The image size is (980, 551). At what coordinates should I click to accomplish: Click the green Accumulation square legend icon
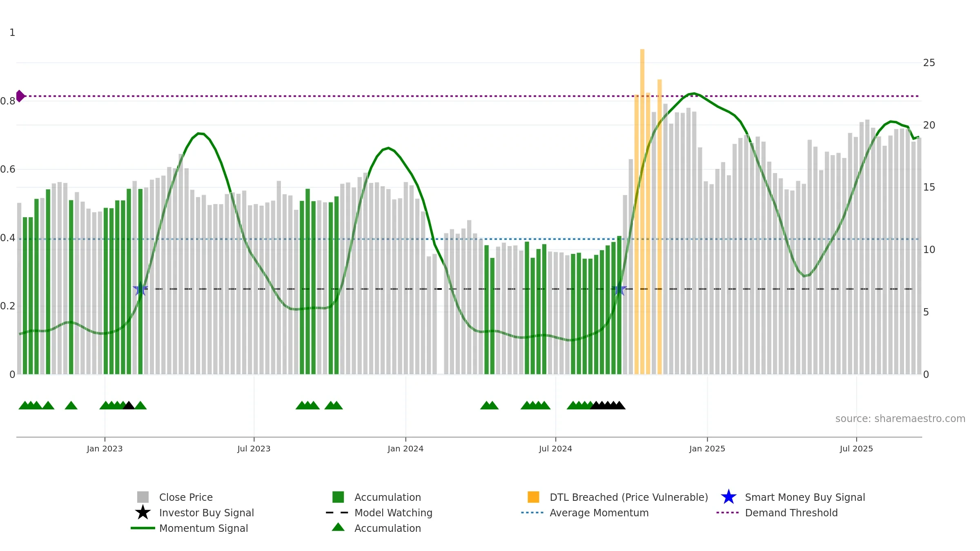tap(338, 497)
